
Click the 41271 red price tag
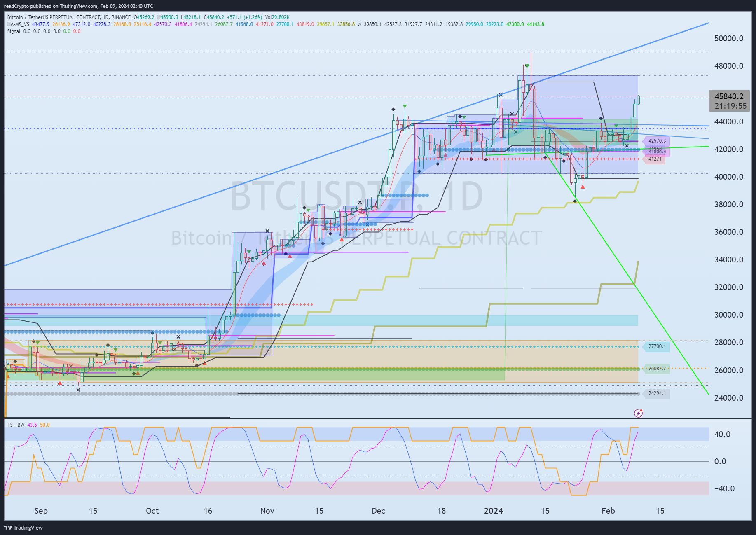point(655,159)
